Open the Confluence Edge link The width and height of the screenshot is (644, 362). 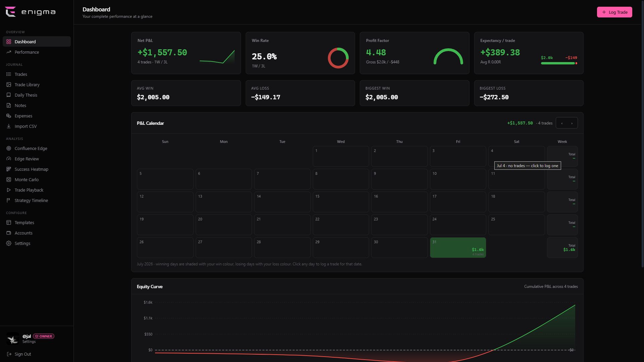click(x=37, y=148)
